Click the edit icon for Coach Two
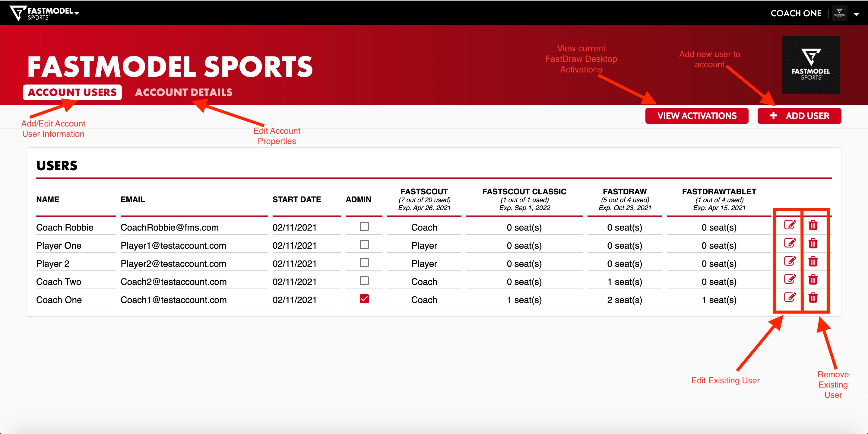This screenshot has width=868, height=434. pyautogui.click(x=790, y=279)
